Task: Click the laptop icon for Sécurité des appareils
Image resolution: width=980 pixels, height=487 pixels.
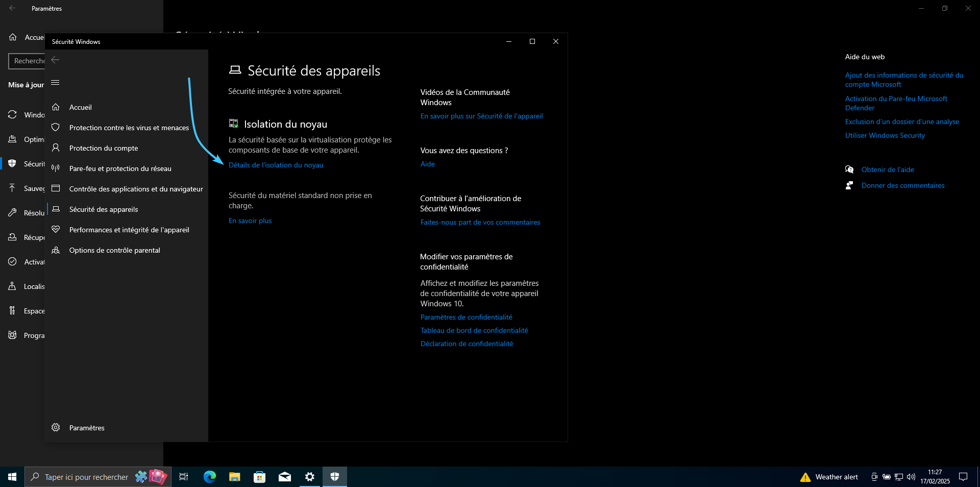Action: 56,209
